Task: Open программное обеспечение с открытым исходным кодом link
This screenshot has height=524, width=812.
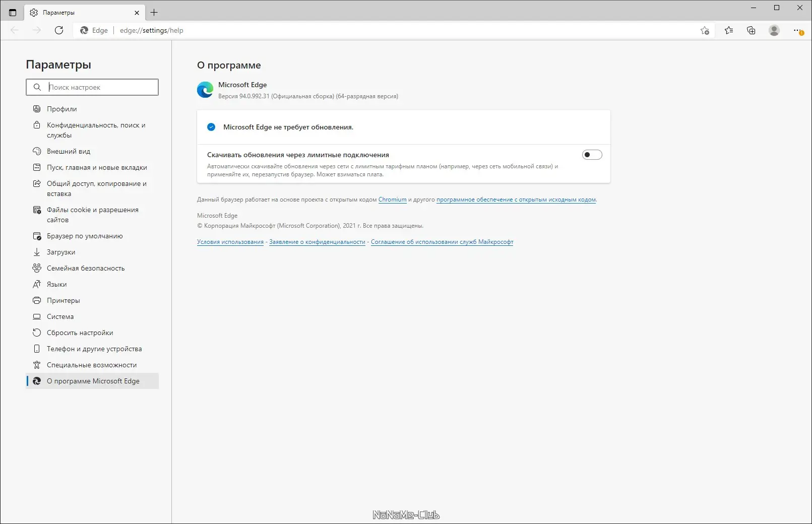Action: click(516, 200)
